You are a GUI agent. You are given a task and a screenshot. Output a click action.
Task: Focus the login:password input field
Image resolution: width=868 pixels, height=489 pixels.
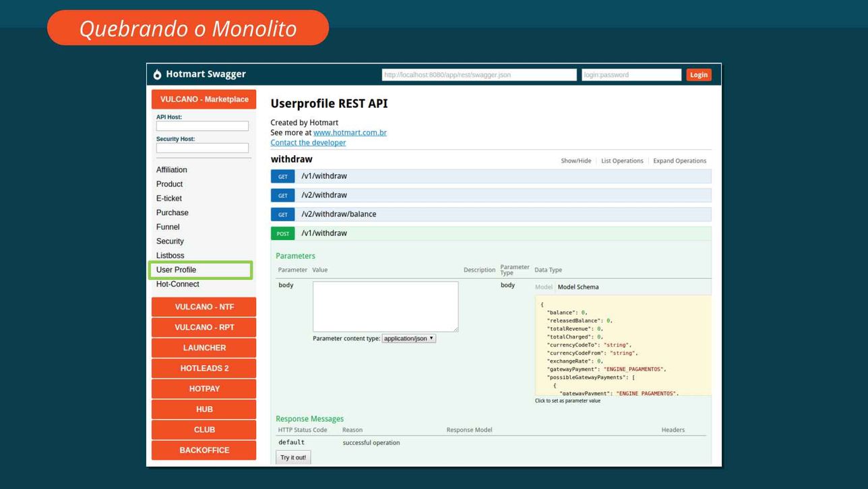pyautogui.click(x=631, y=75)
